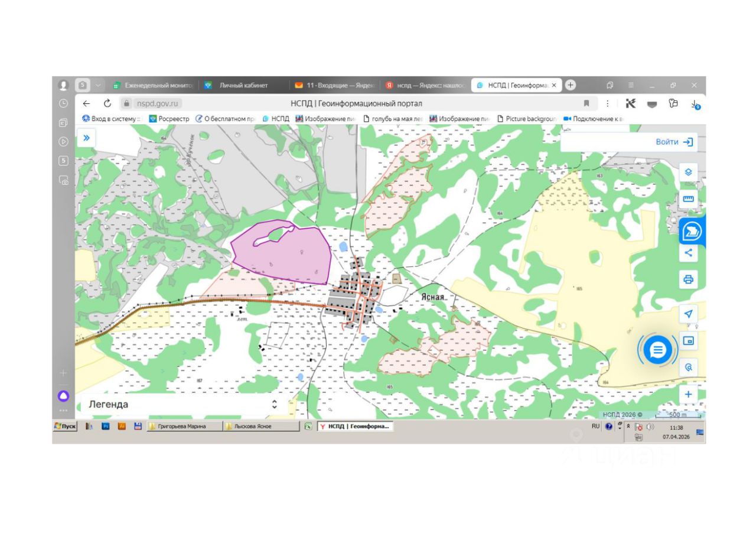Screen dimensions: 756x534
Task: Open the map layers panel
Action: point(688,172)
